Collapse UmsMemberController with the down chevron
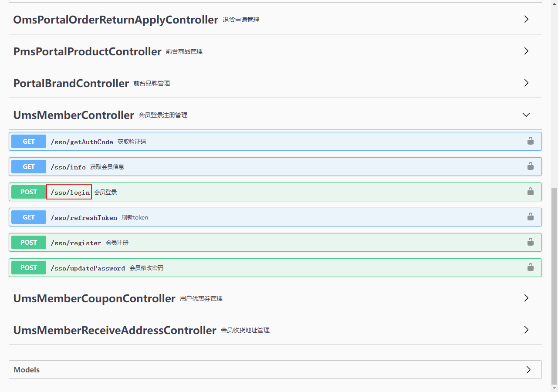Screen dimensions: 558x392 click(x=526, y=115)
